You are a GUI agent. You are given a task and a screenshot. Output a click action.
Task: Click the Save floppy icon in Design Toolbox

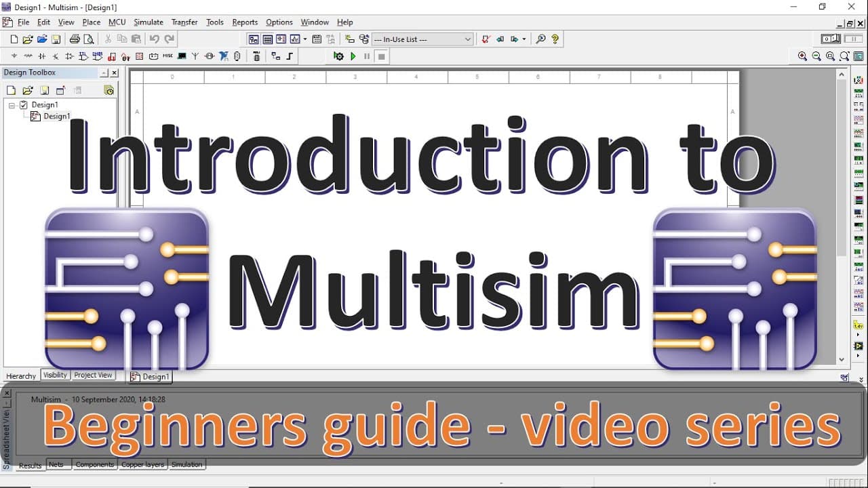(44, 90)
